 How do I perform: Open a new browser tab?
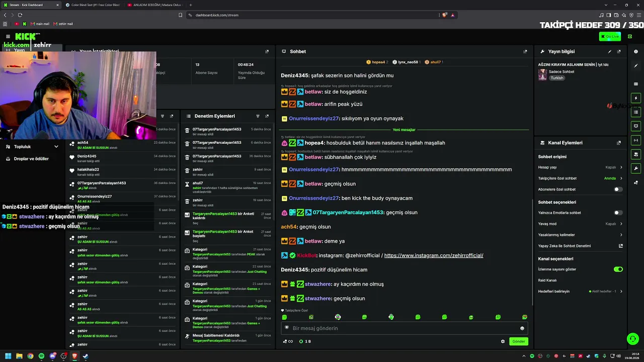click(x=191, y=5)
